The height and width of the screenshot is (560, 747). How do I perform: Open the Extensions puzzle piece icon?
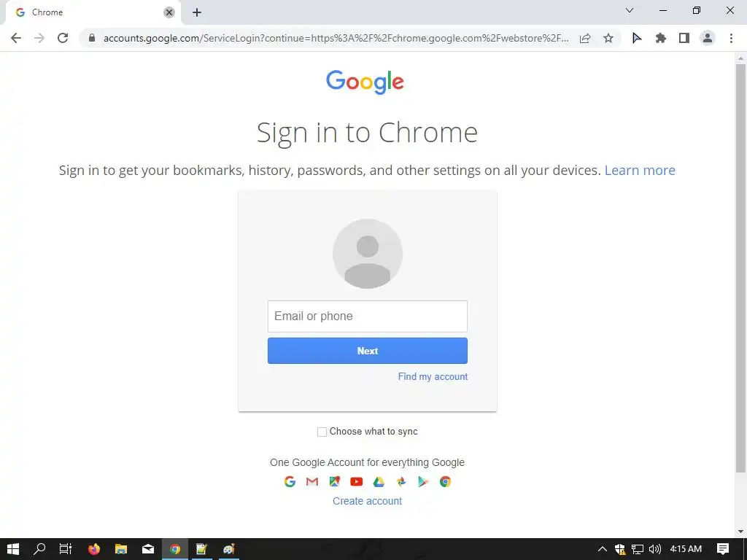click(x=660, y=38)
